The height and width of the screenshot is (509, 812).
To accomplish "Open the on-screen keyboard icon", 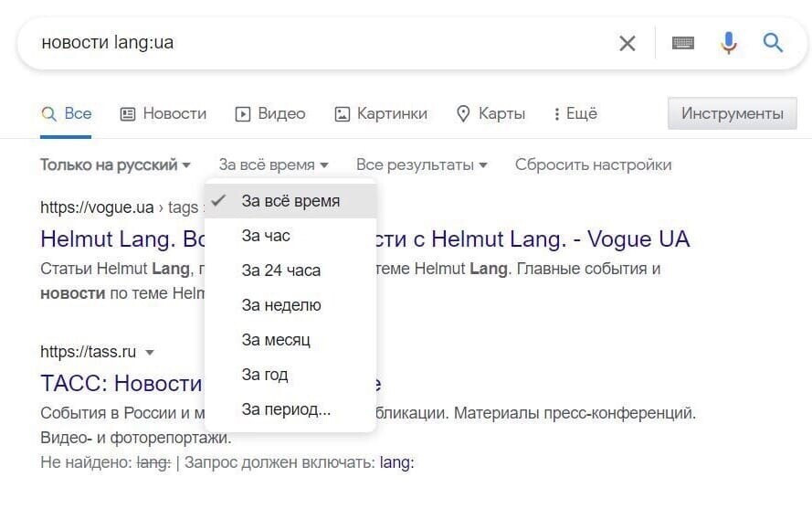I will point(683,43).
